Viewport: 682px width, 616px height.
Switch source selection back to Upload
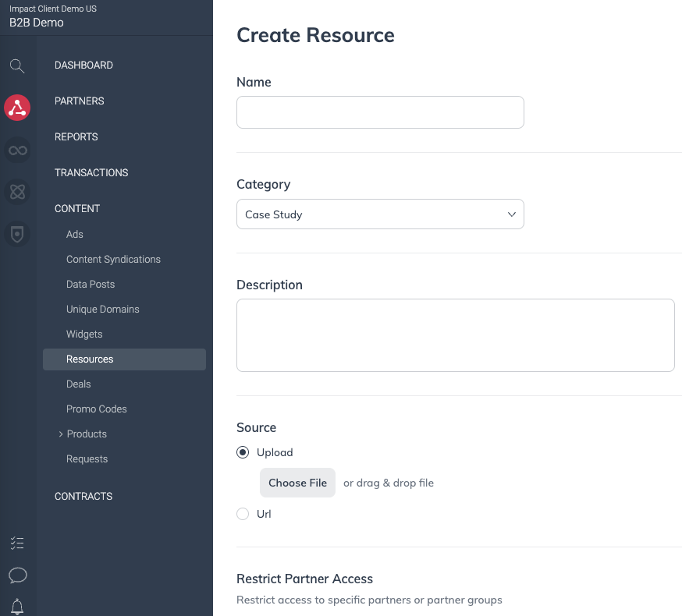click(x=243, y=452)
